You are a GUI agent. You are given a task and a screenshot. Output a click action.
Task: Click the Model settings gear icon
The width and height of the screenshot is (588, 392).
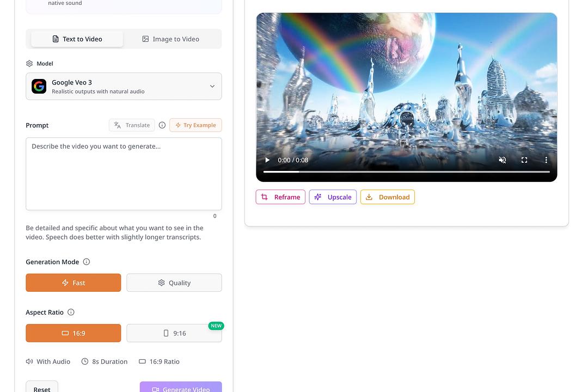(29, 63)
